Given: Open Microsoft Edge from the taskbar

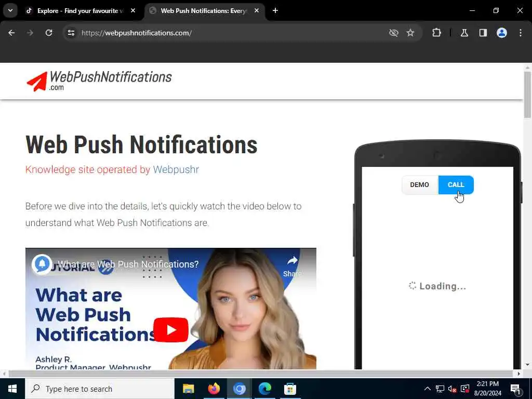Looking at the screenshot, I should (264, 389).
